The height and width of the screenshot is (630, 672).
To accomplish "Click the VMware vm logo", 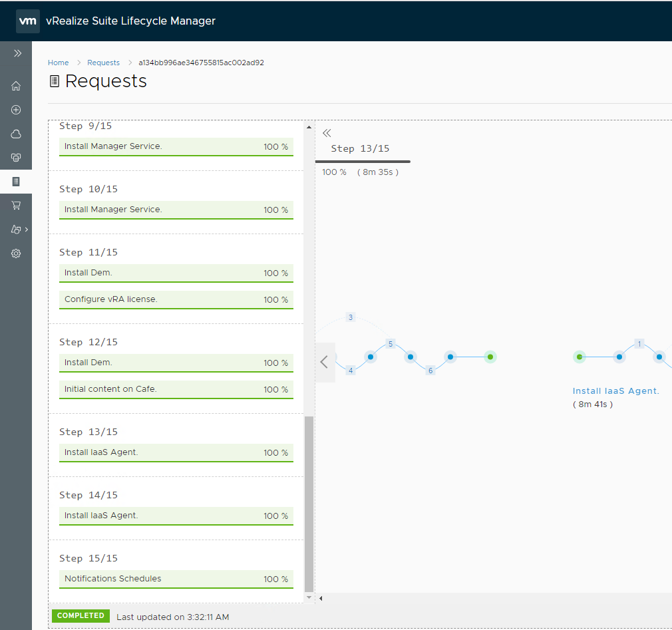I will [x=28, y=21].
